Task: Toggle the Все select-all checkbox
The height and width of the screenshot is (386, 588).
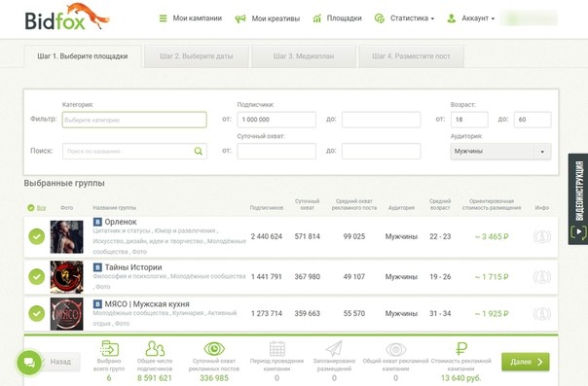Action: [31, 208]
